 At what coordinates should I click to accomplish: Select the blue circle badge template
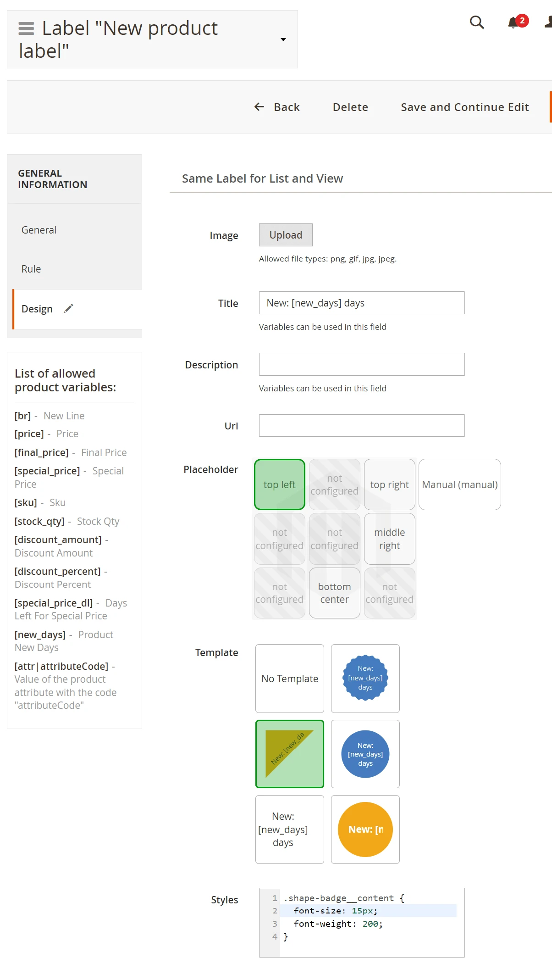click(x=365, y=754)
